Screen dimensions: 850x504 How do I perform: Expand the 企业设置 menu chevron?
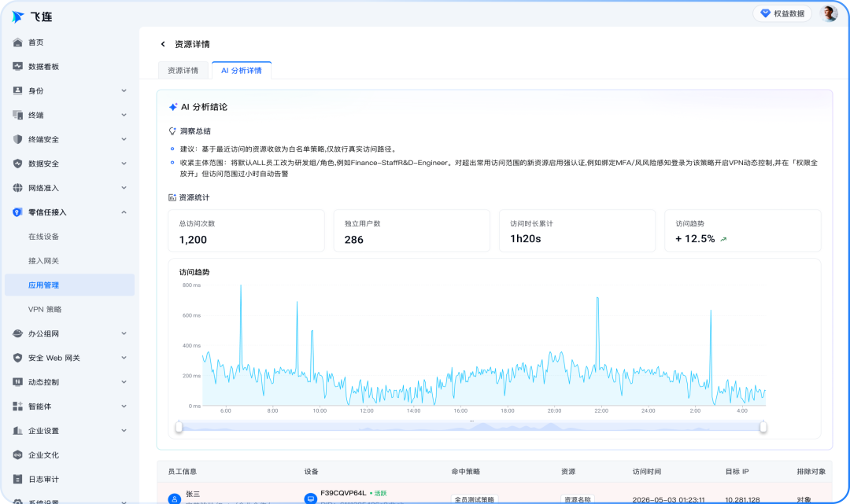[x=124, y=431]
